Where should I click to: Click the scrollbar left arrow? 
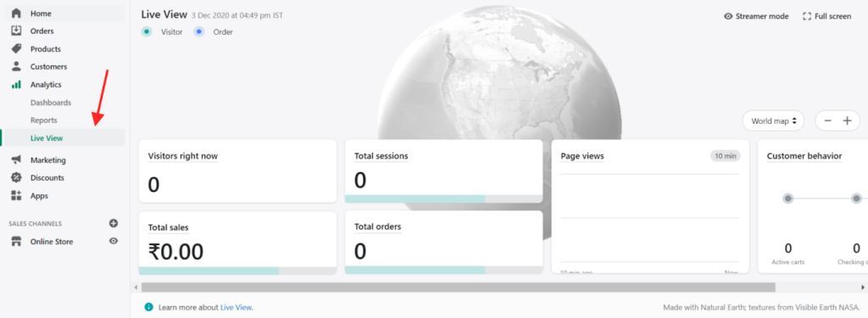pyautogui.click(x=136, y=287)
